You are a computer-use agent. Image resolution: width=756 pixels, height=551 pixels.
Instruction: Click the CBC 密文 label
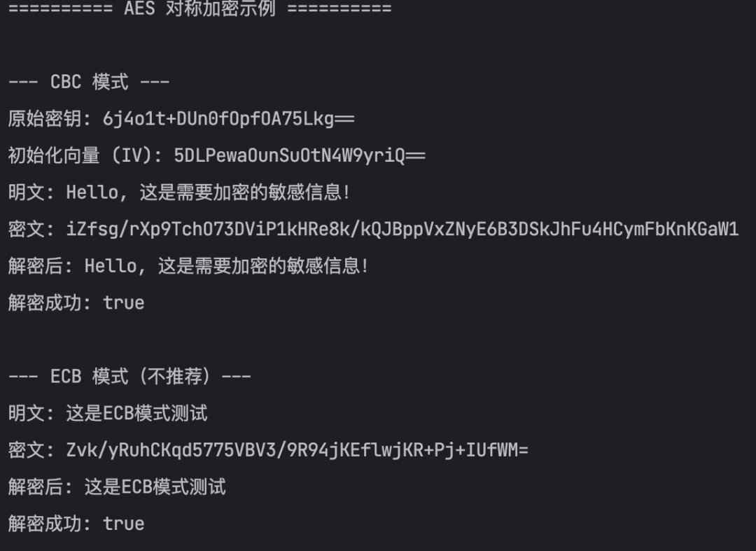(x=27, y=230)
